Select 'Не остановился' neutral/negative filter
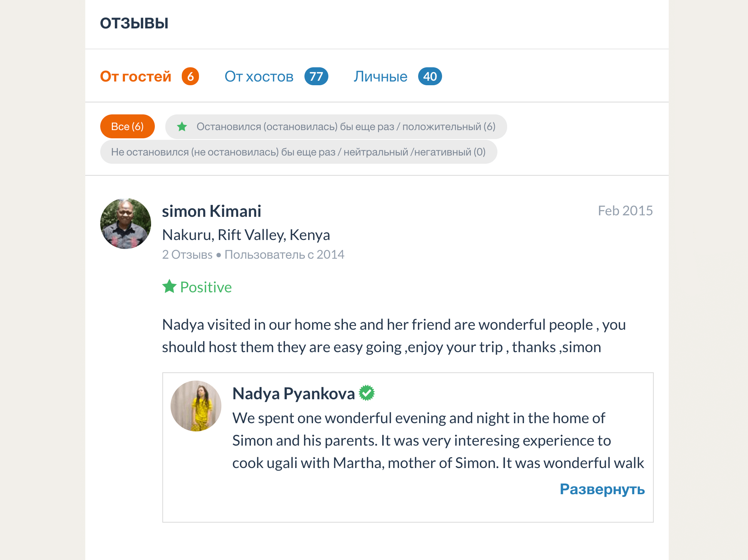This screenshot has width=748, height=560. (x=297, y=153)
